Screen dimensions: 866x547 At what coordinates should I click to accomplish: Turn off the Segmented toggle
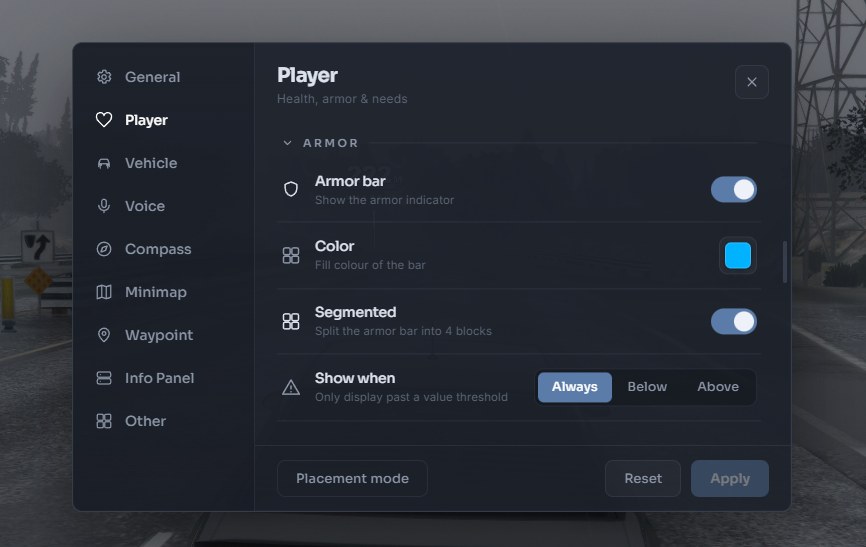click(733, 322)
